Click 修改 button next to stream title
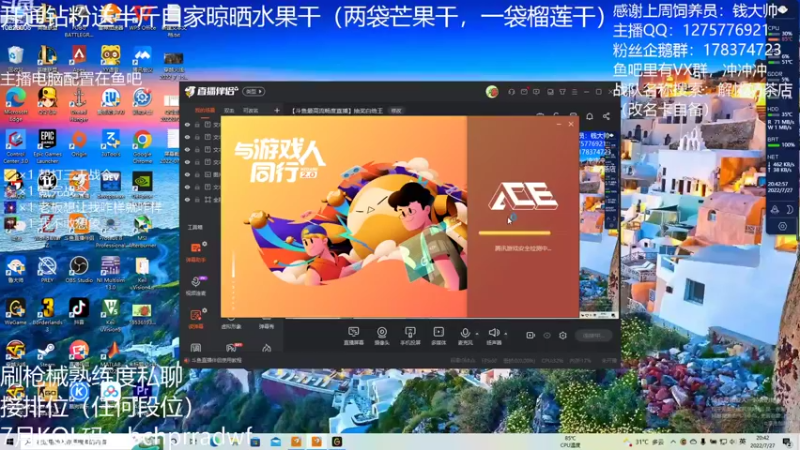 pyautogui.click(x=396, y=111)
